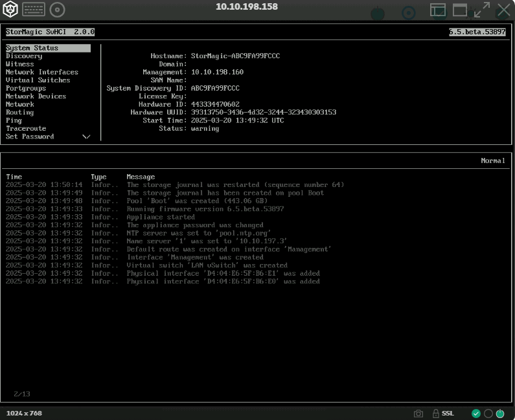Select management address 10.10.198.160

click(x=218, y=72)
